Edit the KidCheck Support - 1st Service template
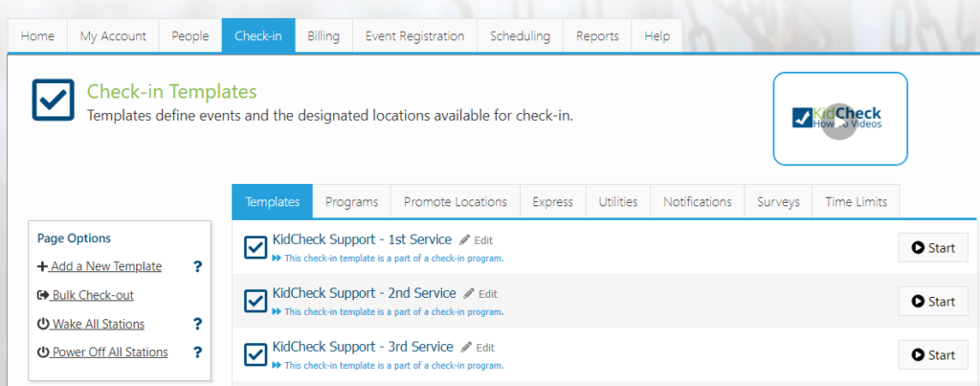This screenshot has width=980, height=386. pyautogui.click(x=477, y=240)
